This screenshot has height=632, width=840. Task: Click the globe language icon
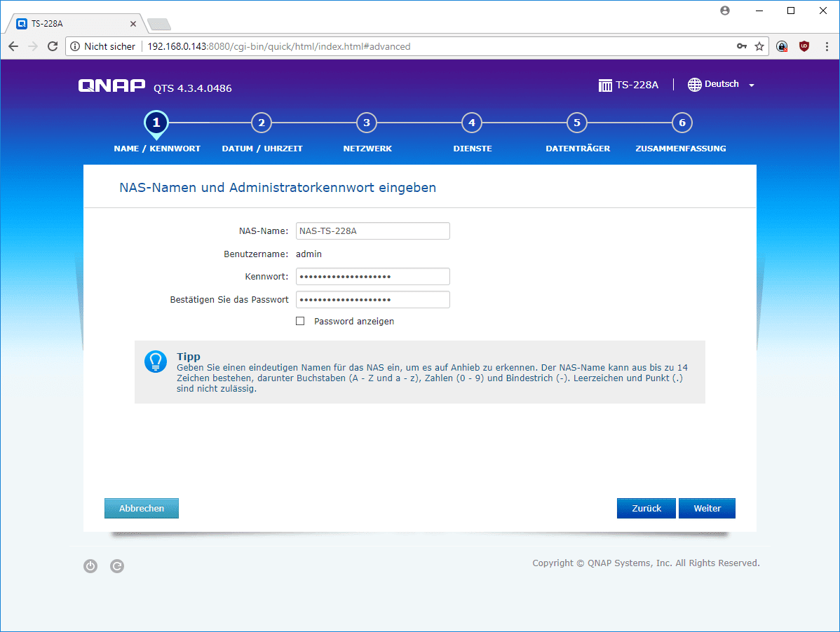pyautogui.click(x=694, y=85)
